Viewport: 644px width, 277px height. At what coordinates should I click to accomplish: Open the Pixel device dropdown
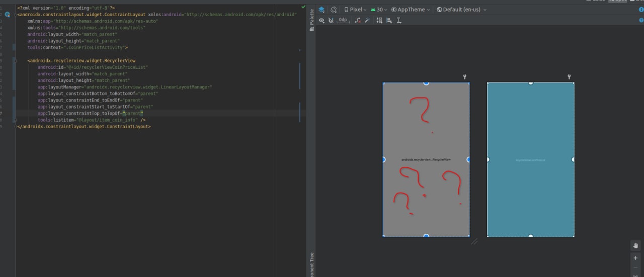point(355,10)
